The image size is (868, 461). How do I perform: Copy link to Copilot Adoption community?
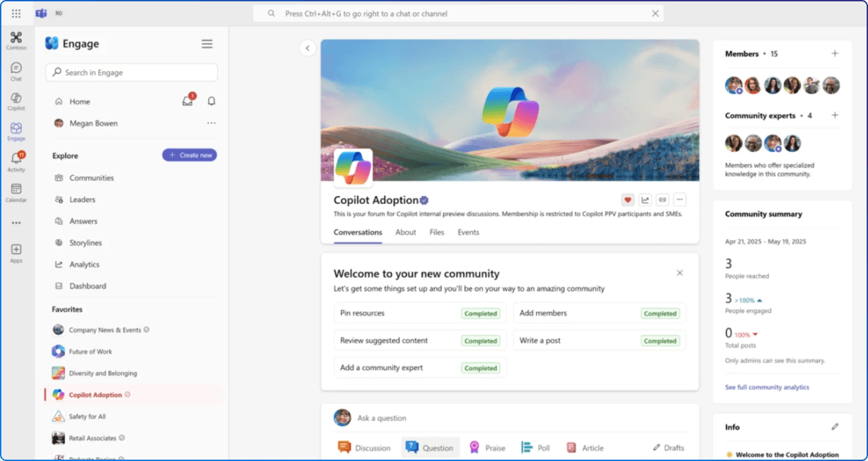(663, 200)
